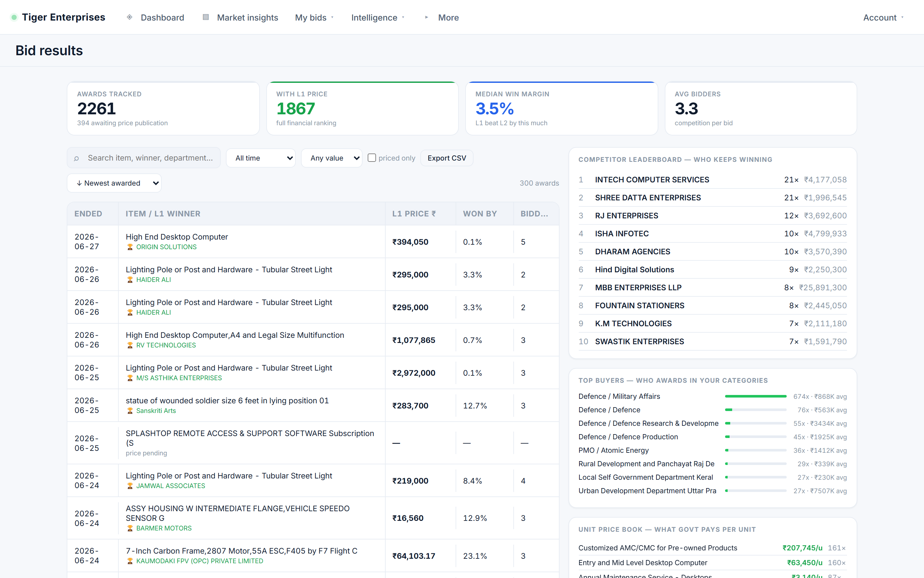Open winner Sanskriti Arts
Image resolution: width=924 pixels, height=578 pixels.
coord(156,411)
